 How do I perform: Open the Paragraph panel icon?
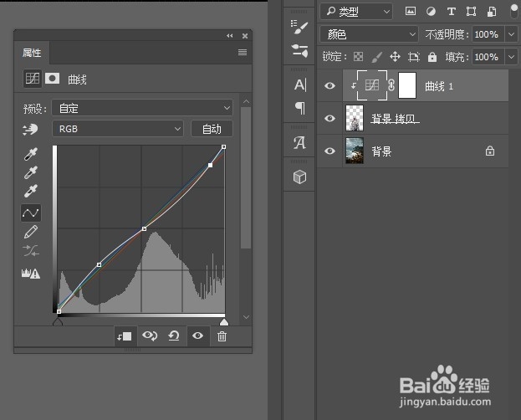tap(299, 108)
